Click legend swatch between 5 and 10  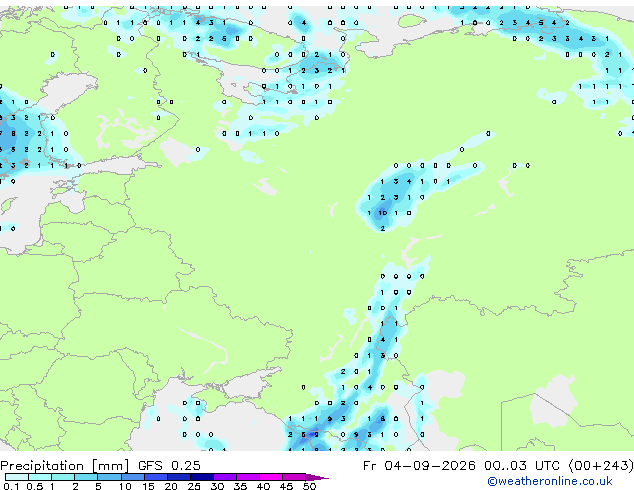pyautogui.click(x=109, y=477)
